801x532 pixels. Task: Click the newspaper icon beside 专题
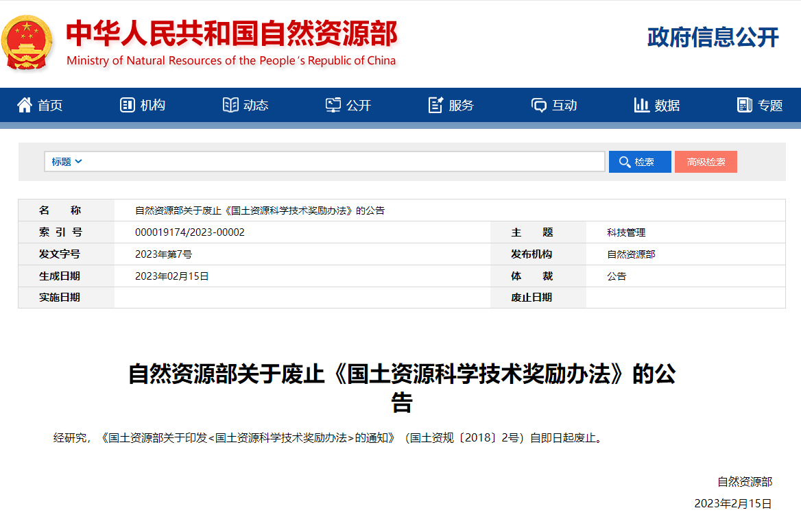pyautogui.click(x=745, y=105)
